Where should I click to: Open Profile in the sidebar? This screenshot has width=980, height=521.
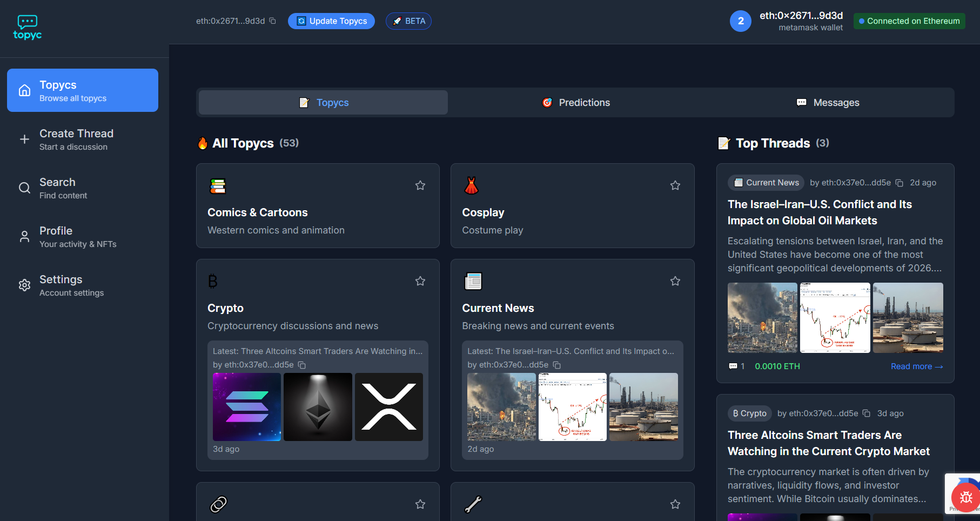click(83, 236)
